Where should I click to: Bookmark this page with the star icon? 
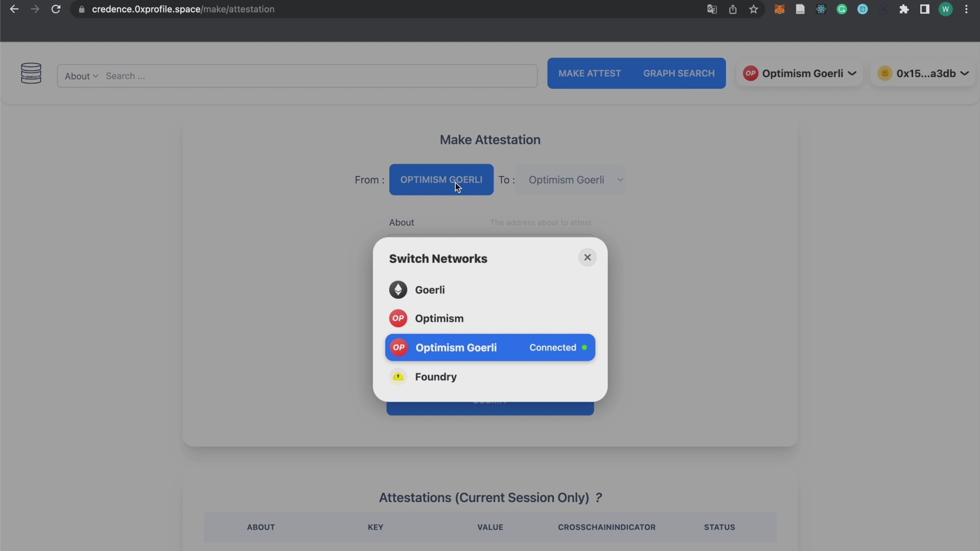point(753,9)
